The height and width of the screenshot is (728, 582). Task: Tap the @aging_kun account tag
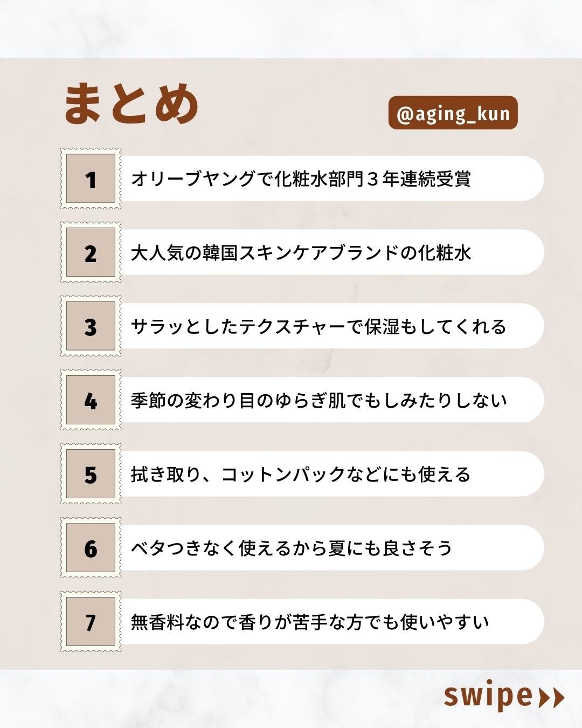[x=453, y=113]
